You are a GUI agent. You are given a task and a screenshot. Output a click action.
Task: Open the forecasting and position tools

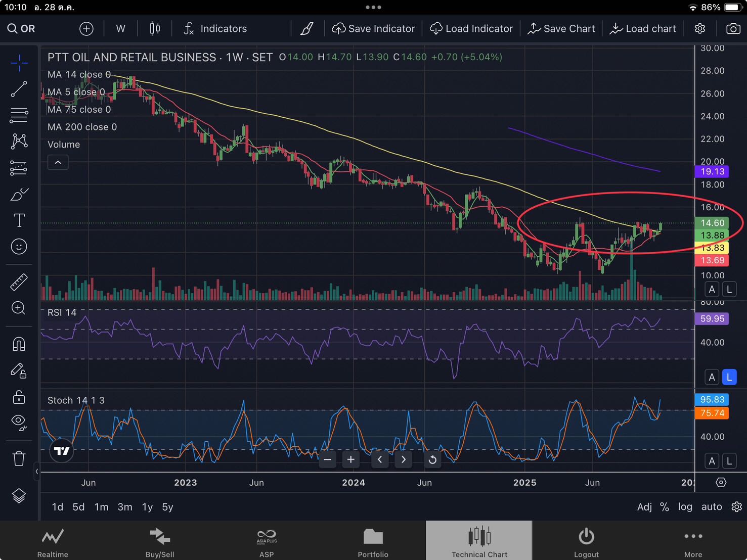point(19,168)
